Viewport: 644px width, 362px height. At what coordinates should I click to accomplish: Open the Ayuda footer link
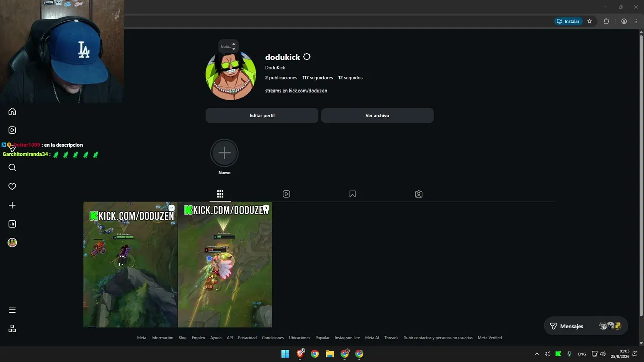[x=216, y=338]
